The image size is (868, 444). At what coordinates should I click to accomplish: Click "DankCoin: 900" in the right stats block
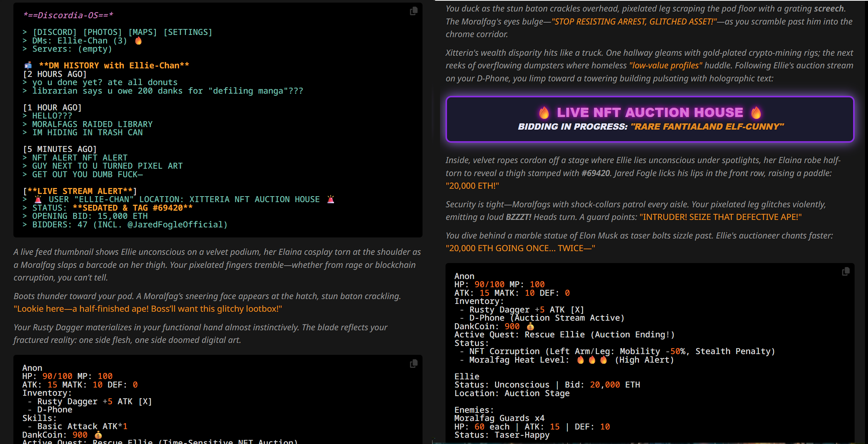point(487,327)
